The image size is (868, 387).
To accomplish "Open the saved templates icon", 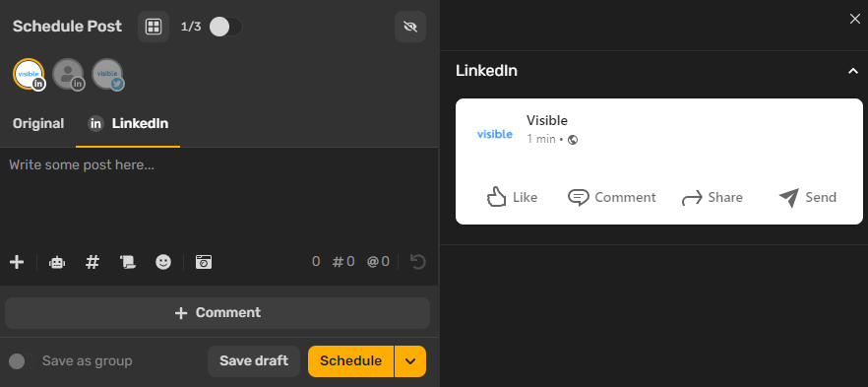I will (x=128, y=262).
